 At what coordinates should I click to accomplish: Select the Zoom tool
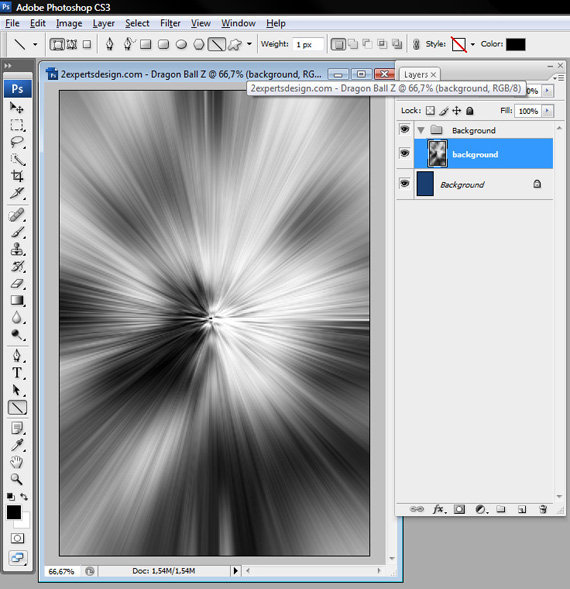click(17, 479)
